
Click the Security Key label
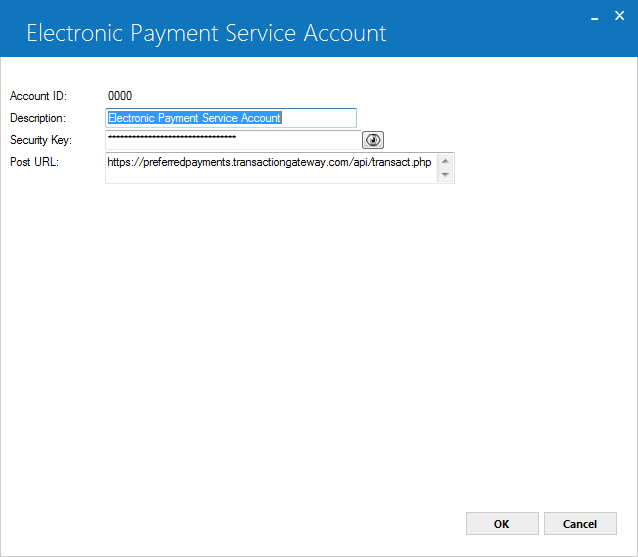(41, 140)
